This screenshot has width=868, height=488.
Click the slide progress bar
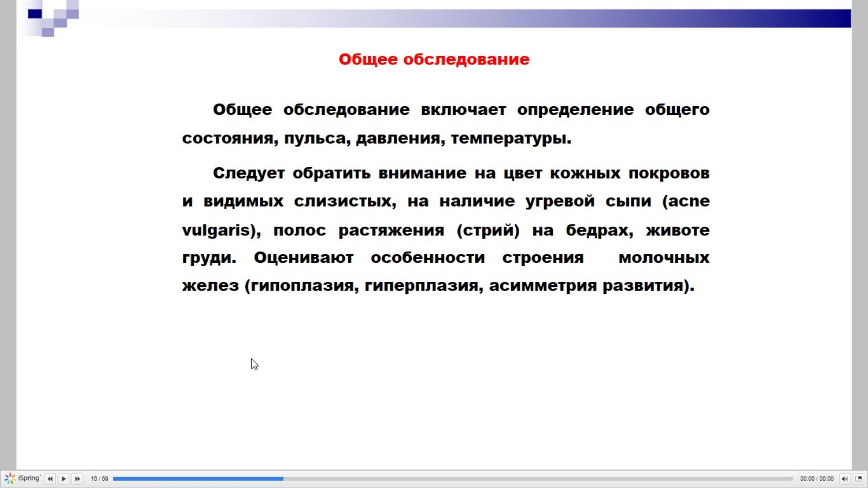tap(452, 479)
